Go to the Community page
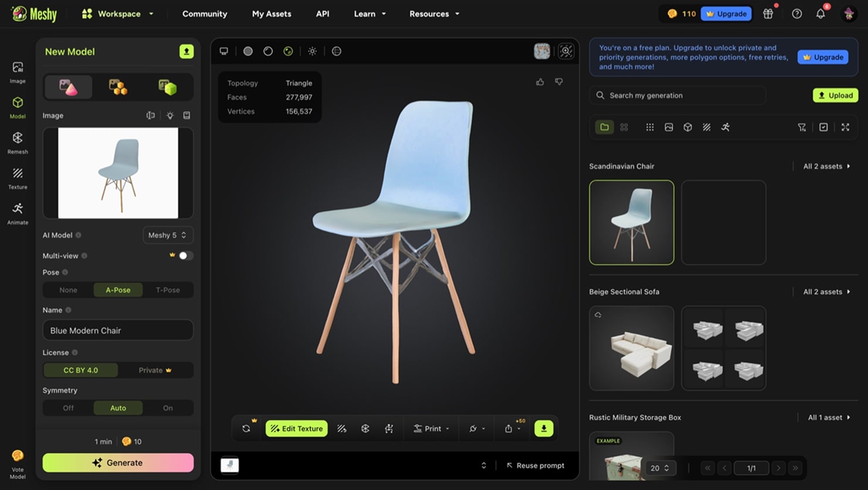Screen dimensions: 868x490 [x=205, y=13]
